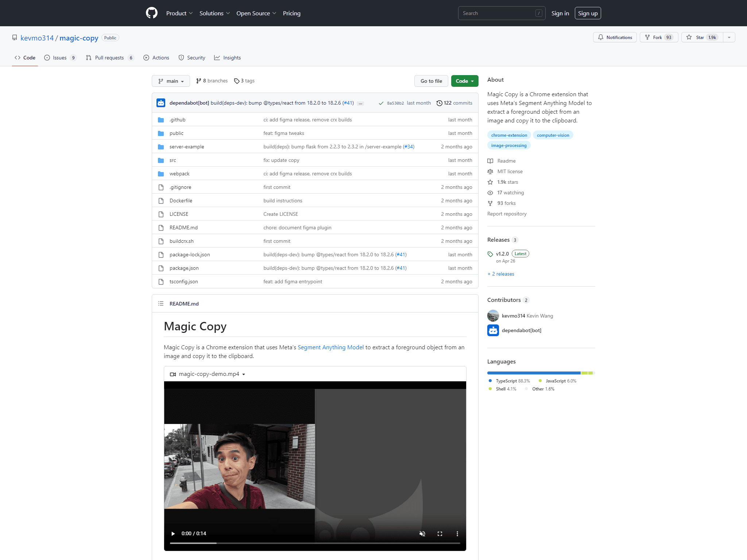Open the LICENSE file
The image size is (747, 560).
click(x=179, y=214)
